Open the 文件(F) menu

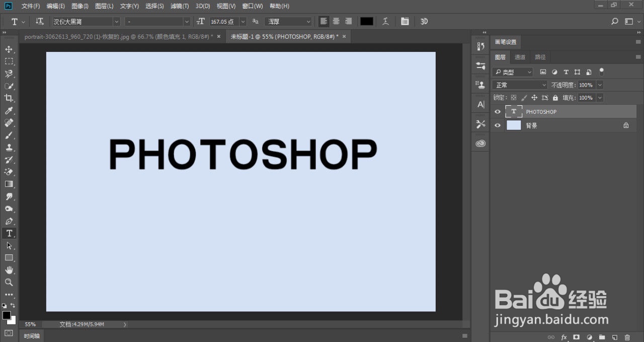(x=31, y=6)
